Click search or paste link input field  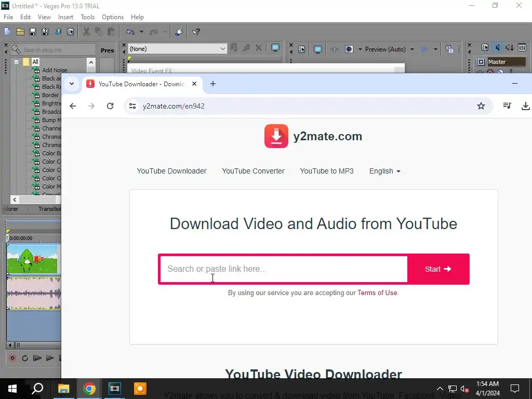click(283, 269)
